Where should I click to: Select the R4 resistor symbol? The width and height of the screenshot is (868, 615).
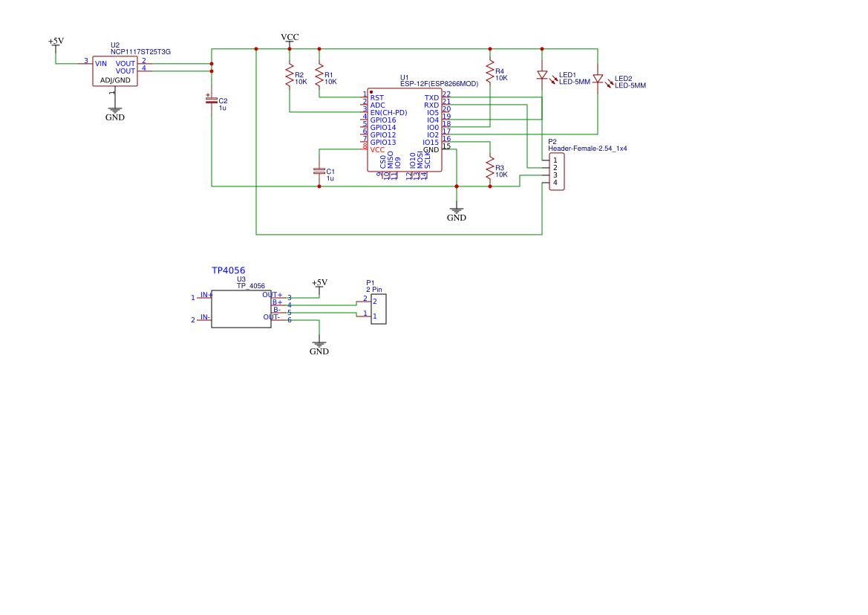pos(490,72)
